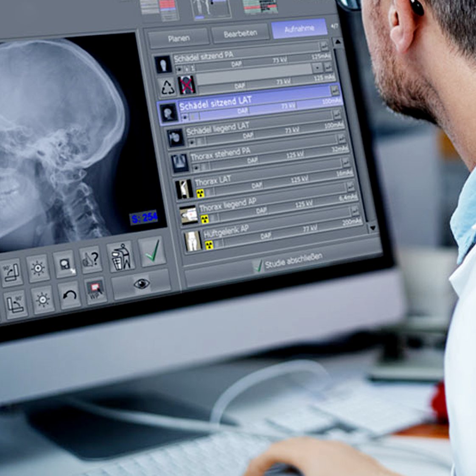Accept the image with the green checkmark
The image size is (476, 476).
(152, 252)
